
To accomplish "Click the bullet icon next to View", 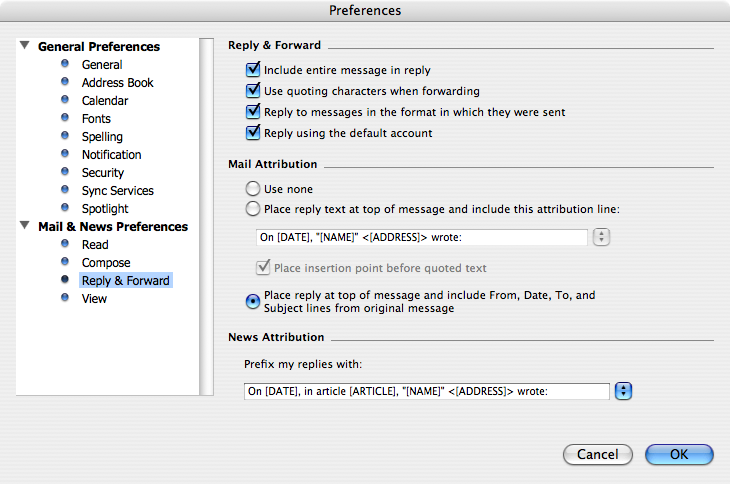I will [x=65, y=297].
